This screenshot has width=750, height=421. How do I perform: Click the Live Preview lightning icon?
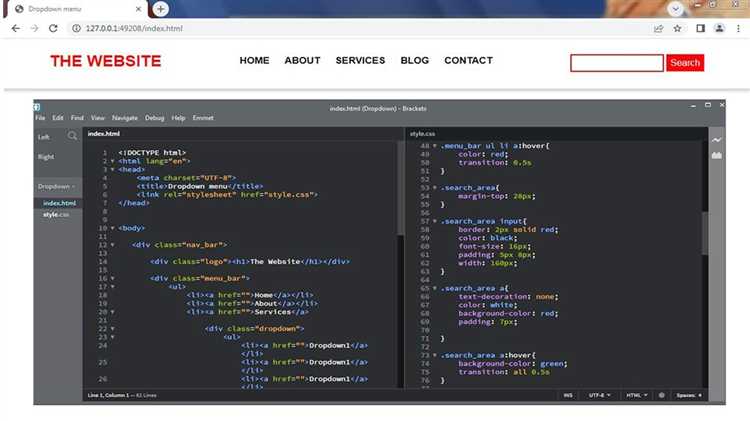pyautogui.click(x=716, y=140)
